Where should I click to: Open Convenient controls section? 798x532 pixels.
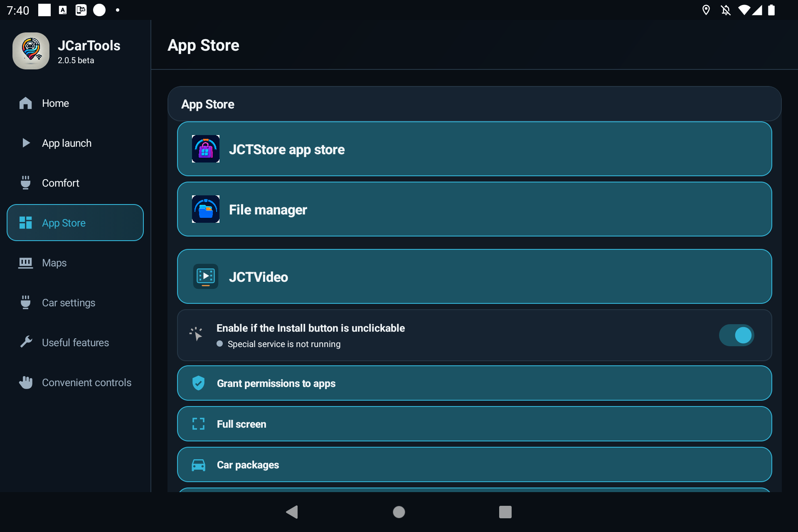(75, 382)
